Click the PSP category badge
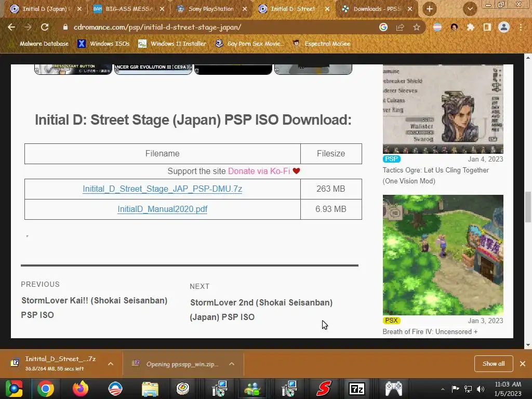 click(392, 159)
